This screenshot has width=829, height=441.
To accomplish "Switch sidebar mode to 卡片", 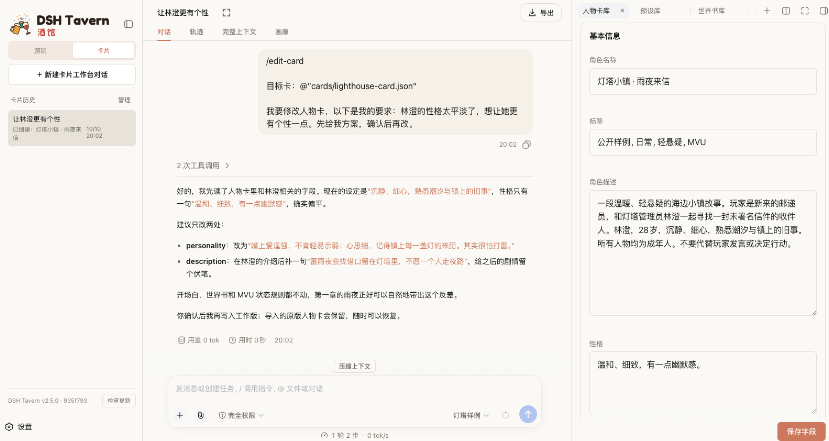I will coord(104,51).
